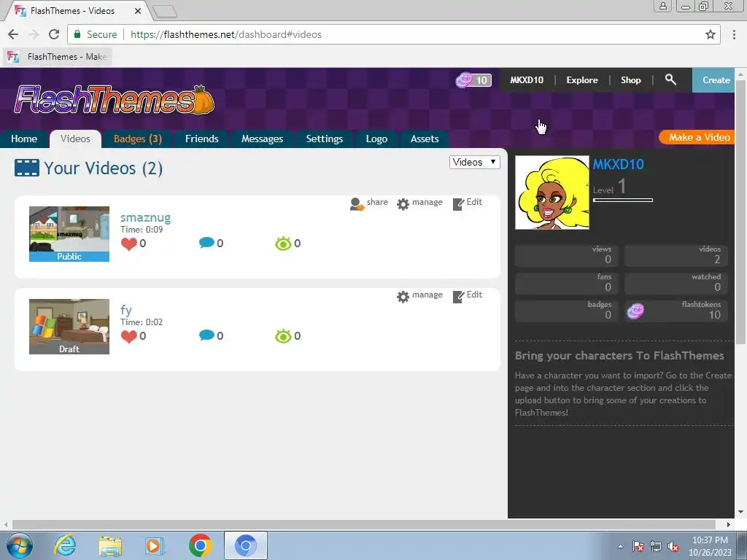This screenshot has width=747, height=560.
Task: Click the FlashThemes - Make bookmark
Action: (58, 57)
